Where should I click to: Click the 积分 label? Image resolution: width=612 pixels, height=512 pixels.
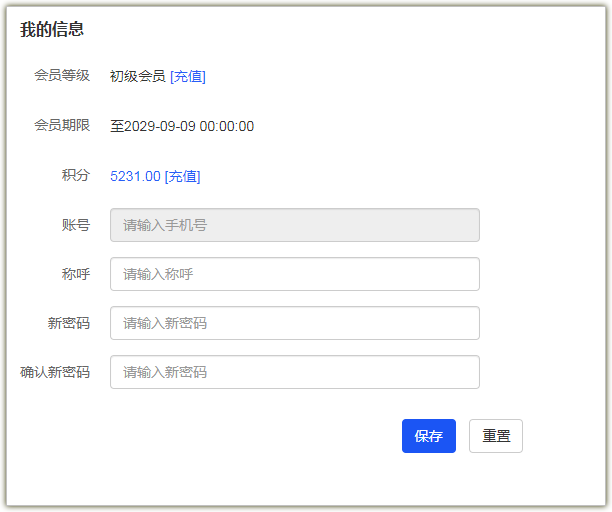[76, 175]
